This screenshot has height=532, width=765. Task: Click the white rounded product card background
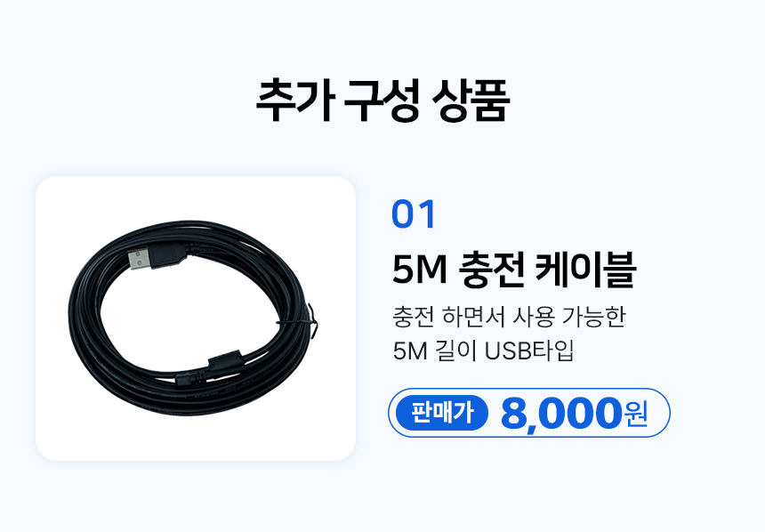(195, 318)
